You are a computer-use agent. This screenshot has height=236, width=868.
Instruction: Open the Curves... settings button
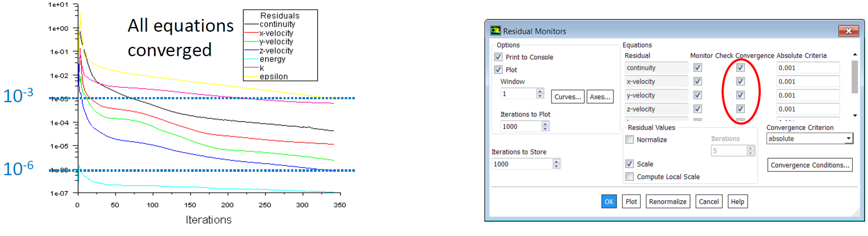coord(568,97)
